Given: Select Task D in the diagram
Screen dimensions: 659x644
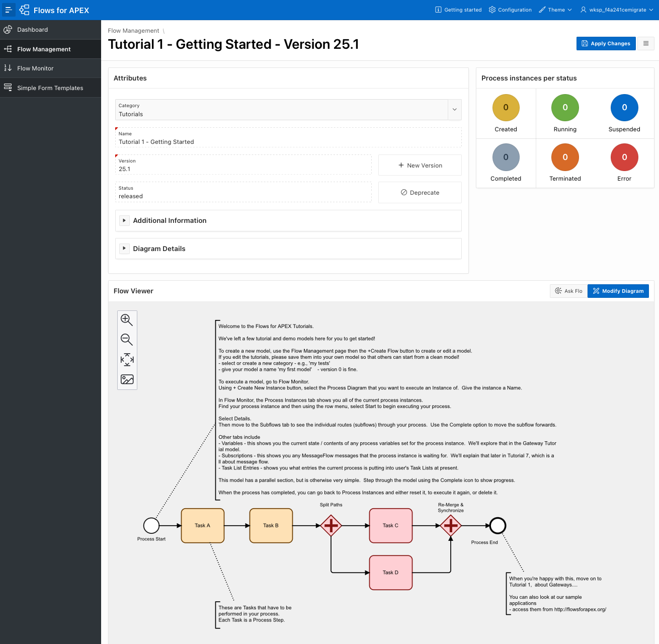Looking at the screenshot, I should click(391, 573).
